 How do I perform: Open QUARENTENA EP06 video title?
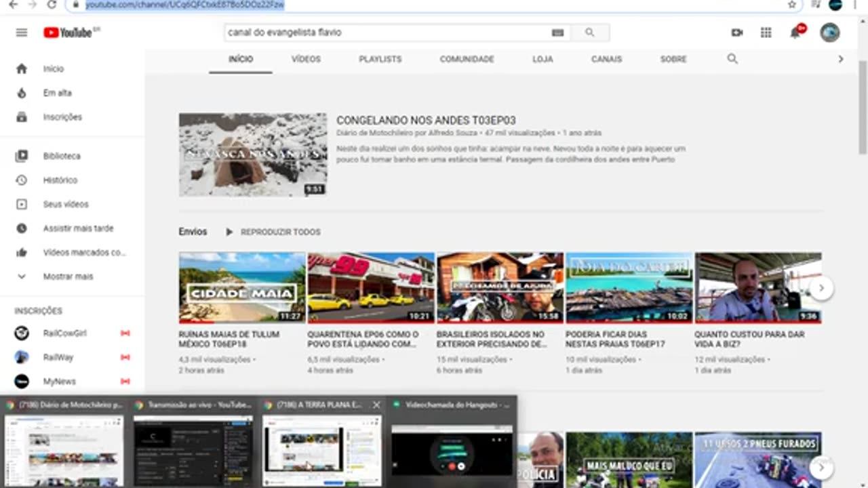point(363,339)
